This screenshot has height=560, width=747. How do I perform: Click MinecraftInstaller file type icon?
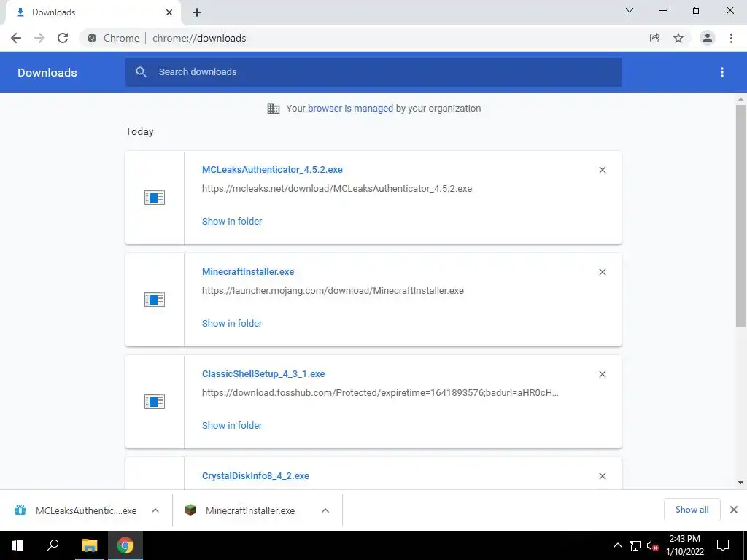pos(155,300)
